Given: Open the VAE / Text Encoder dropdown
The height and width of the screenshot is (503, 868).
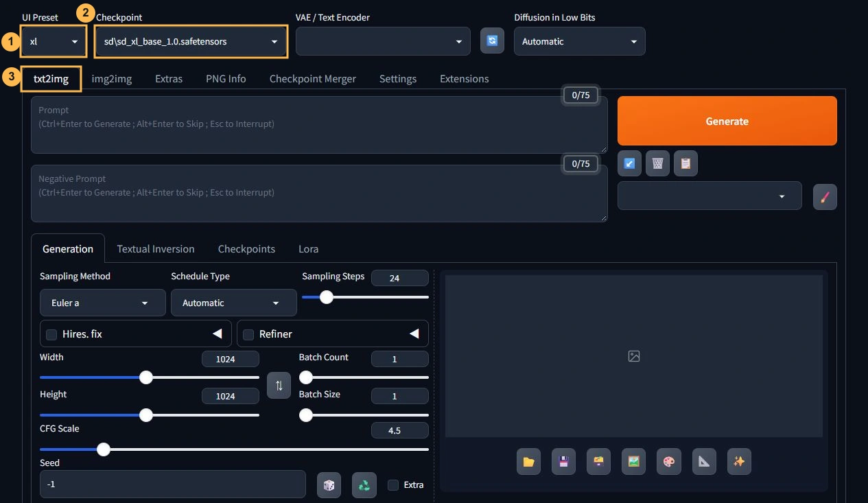Looking at the screenshot, I should coord(383,41).
